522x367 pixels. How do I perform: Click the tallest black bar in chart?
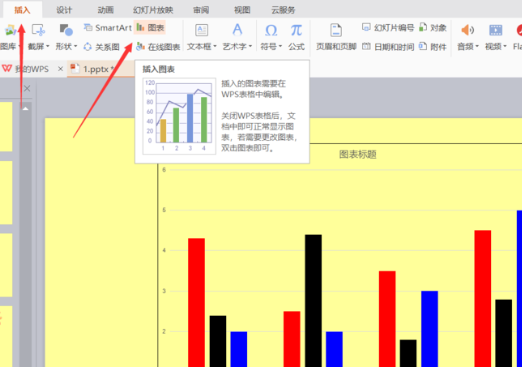point(313,301)
